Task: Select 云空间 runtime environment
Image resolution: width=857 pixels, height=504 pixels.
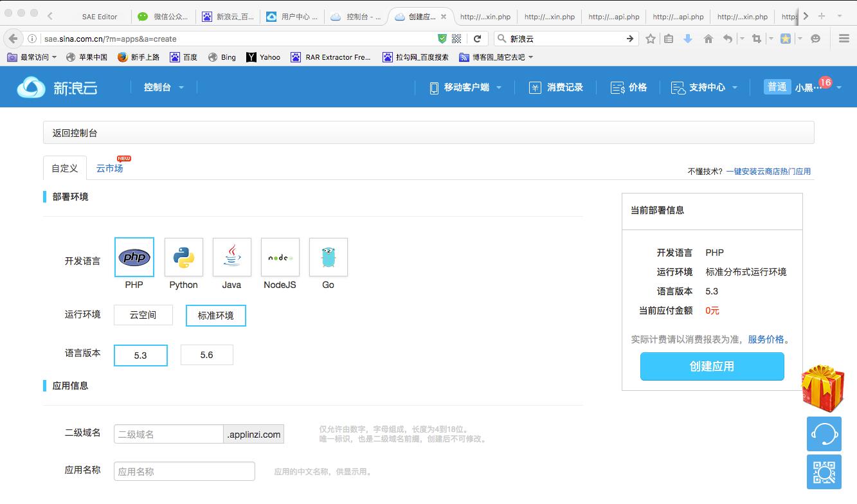Action: pyautogui.click(x=143, y=315)
